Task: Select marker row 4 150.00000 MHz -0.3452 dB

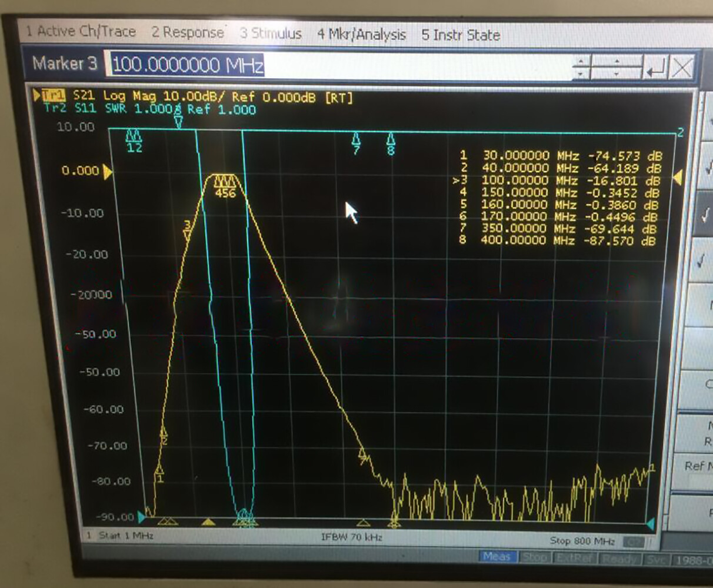Action: tap(560, 192)
